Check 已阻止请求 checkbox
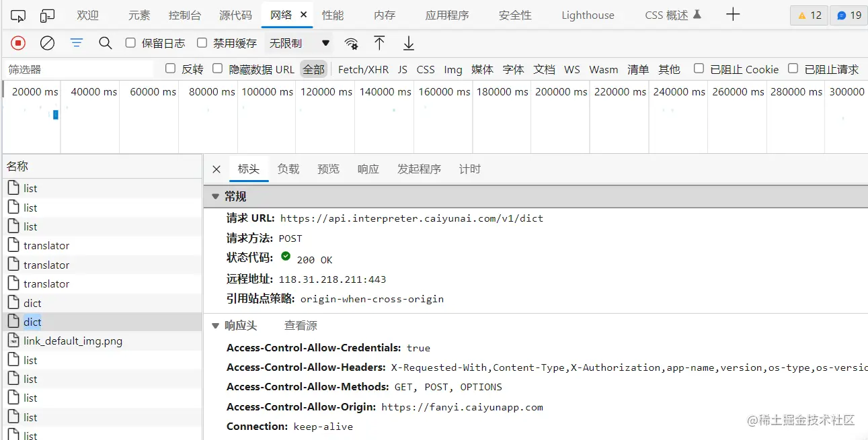 [x=793, y=69]
